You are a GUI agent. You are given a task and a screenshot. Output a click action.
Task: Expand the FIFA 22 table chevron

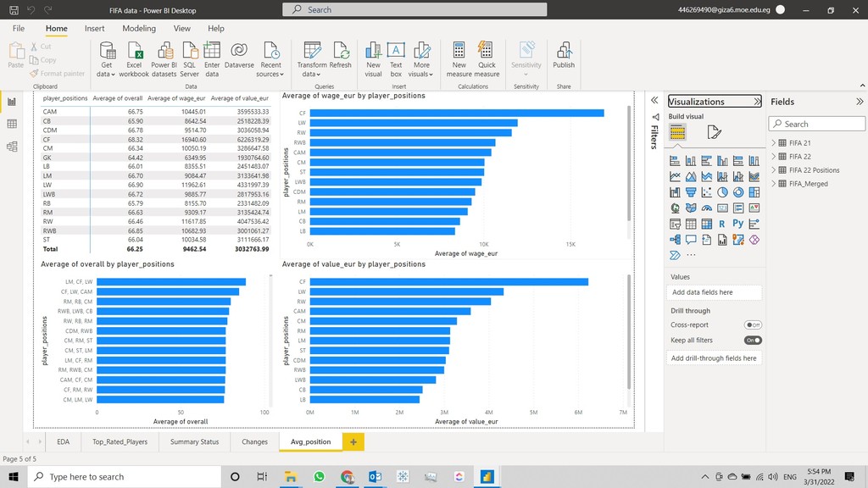pos(774,157)
